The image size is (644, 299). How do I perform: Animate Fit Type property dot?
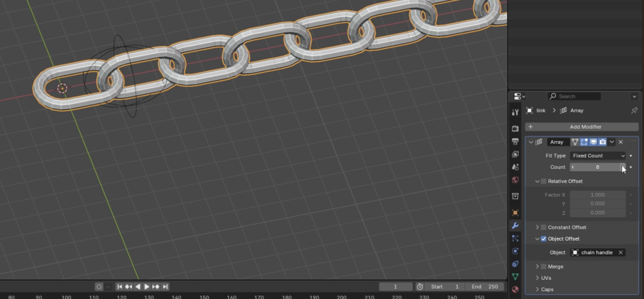[x=631, y=156]
